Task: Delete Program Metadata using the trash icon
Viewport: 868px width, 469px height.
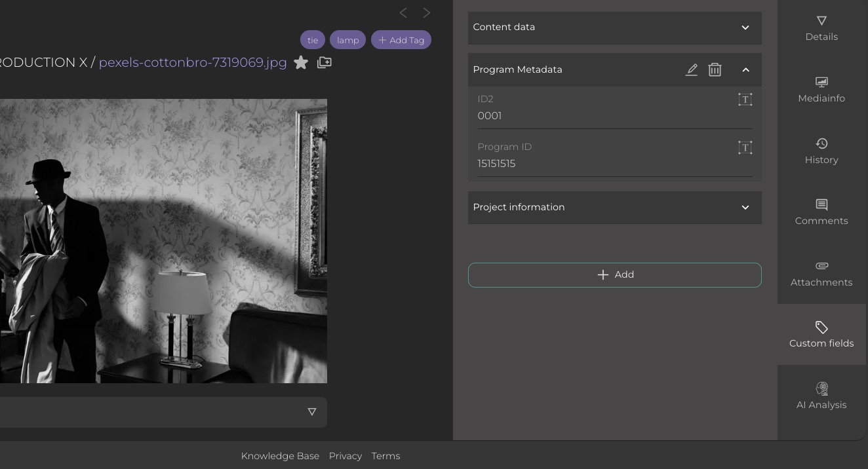Action: (x=715, y=69)
